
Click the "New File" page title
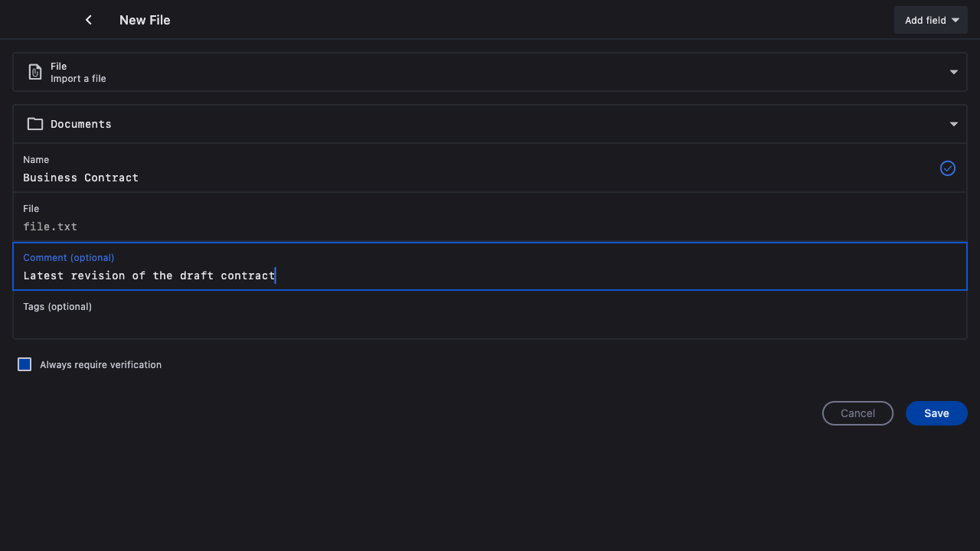point(145,20)
